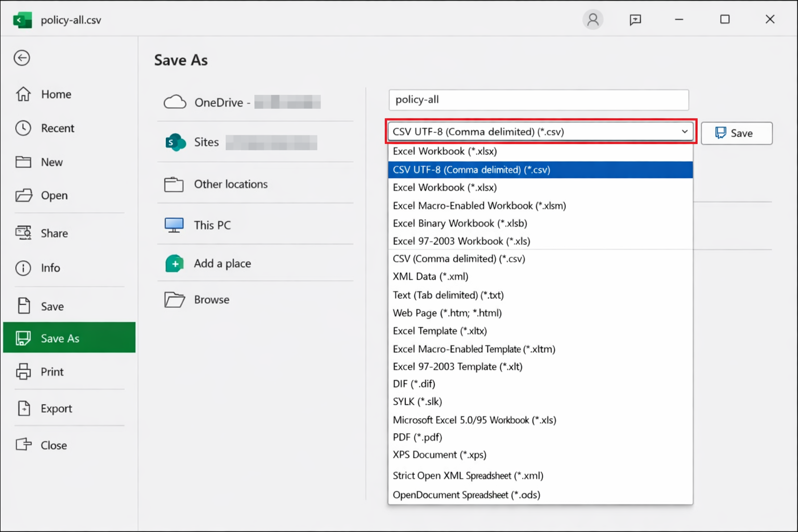This screenshot has width=798, height=532.
Task: Choose Text (Tab delimited) (*.txt) format
Action: tap(540, 295)
